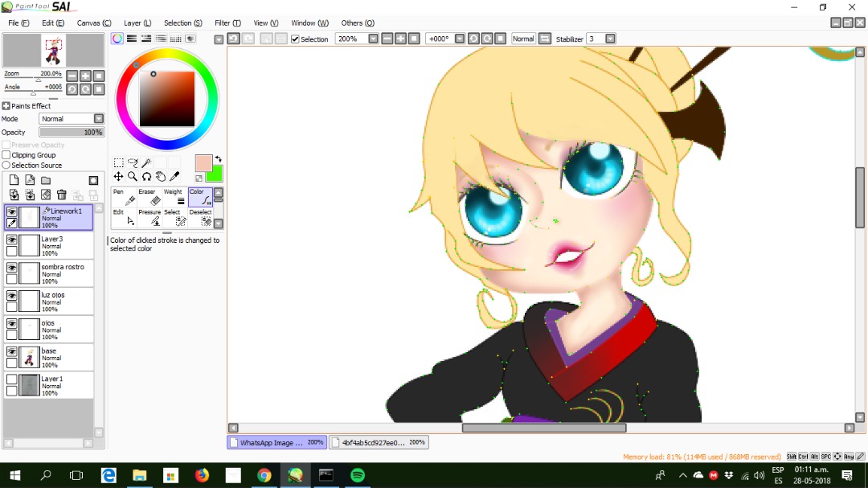Viewport: 868px width, 488px height.
Task: Expand the Paints Effect section
Action: [6, 106]
